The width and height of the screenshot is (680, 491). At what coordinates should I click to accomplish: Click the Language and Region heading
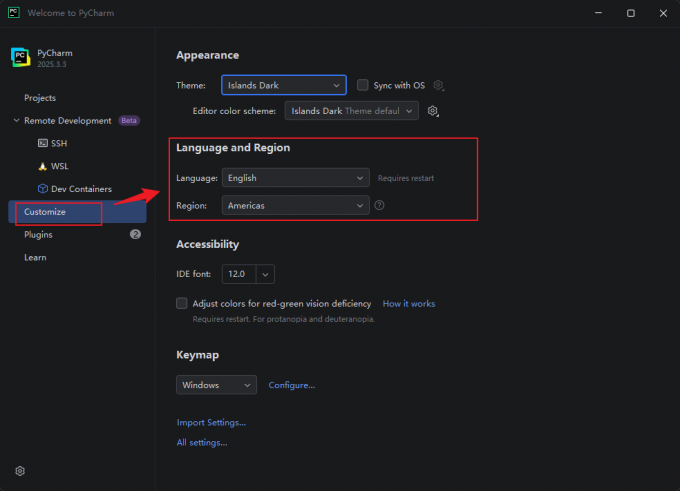coord(233,147)
